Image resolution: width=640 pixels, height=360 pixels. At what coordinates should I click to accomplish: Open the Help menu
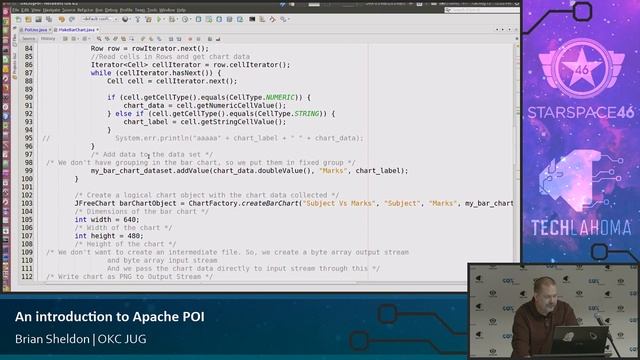(x=181, y=10)
